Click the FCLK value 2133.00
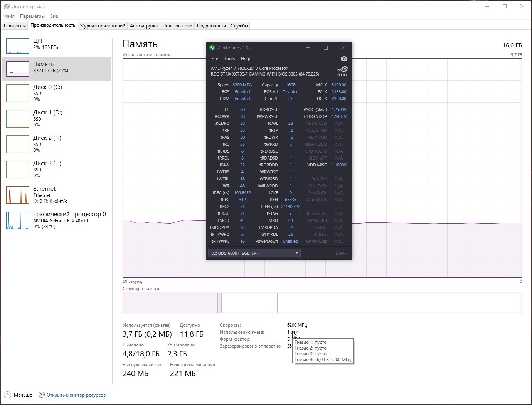The width and height of the screenshot is (532, 405). tap(339, 92)
